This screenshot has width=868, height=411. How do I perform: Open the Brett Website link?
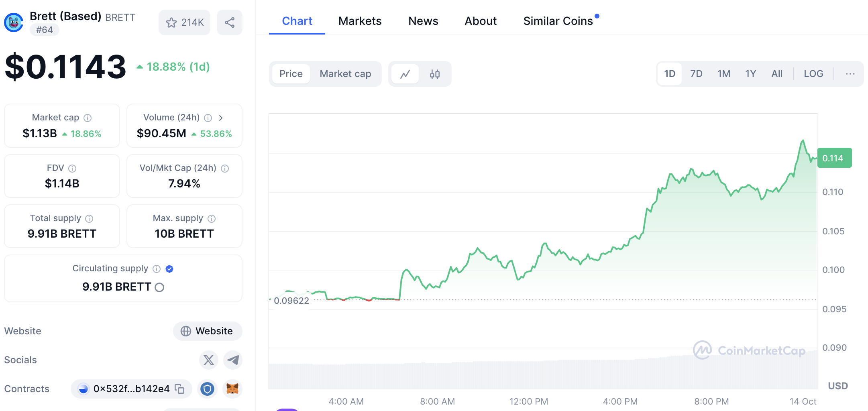click(208, 331)
